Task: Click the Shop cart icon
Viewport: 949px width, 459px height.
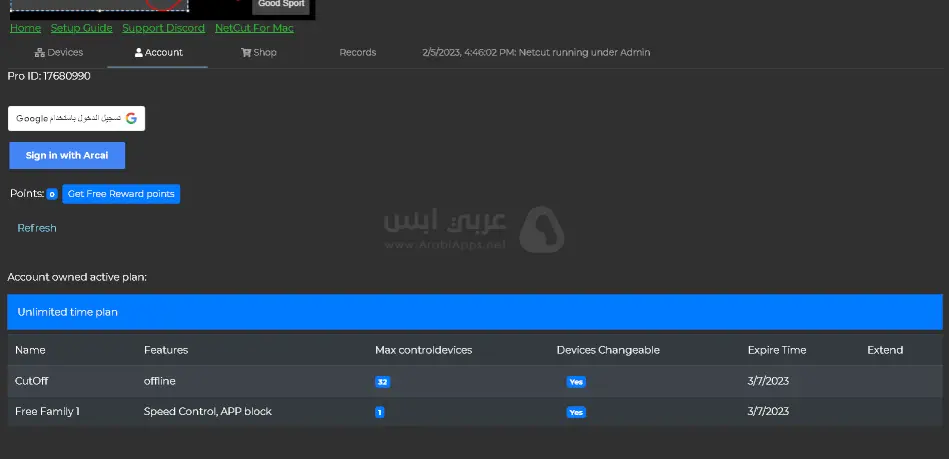Action: click(x=246, y=53)
